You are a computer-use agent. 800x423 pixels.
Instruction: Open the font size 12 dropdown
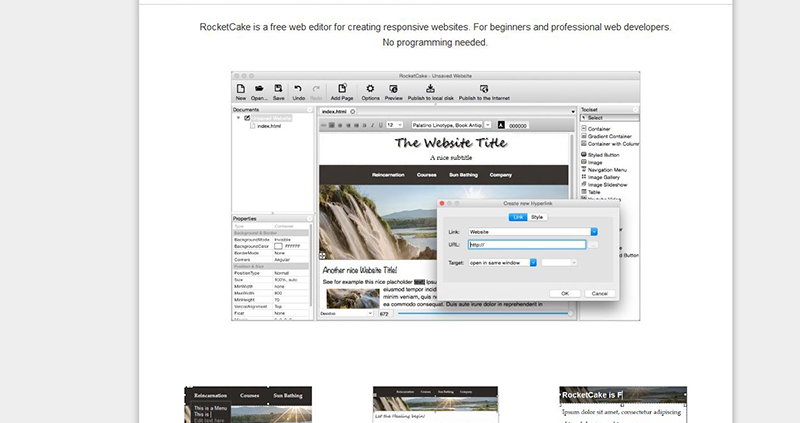pos(394,125)
